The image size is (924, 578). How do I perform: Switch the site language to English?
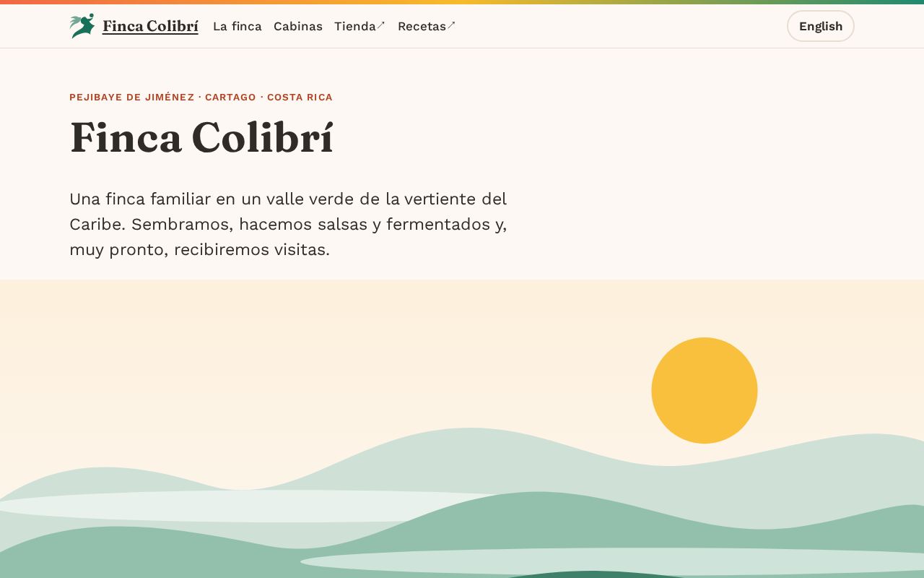pyautogui.click(x=821, y=26)
